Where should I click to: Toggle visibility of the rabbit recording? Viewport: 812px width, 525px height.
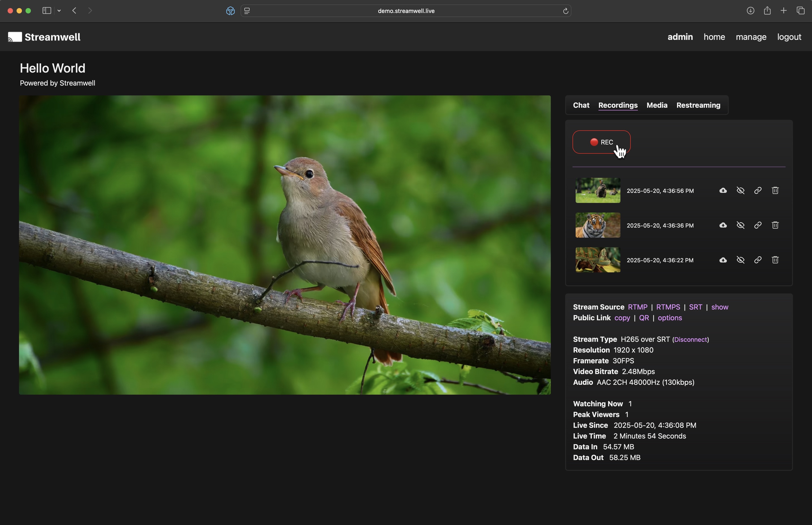point(740,191)
